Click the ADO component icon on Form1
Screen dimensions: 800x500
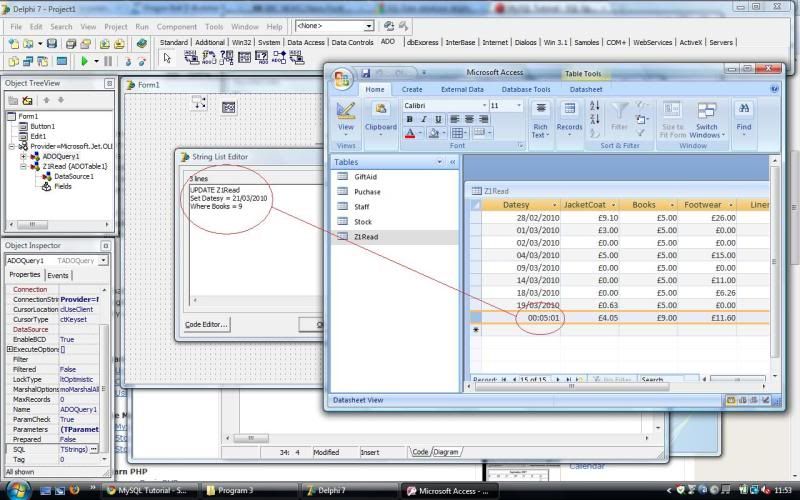pyautogui.click(x=229, y=107)
